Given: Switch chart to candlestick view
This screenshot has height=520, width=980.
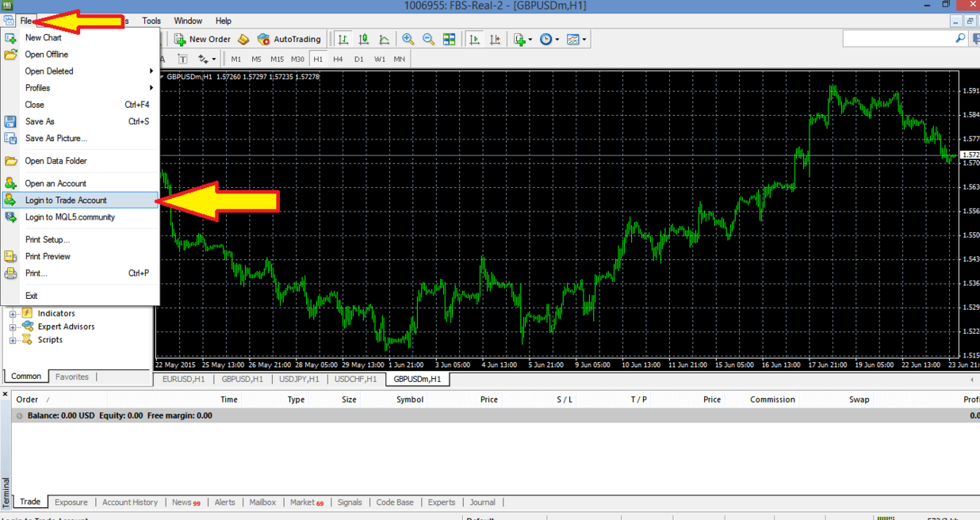Looking at the screenshot, I should 364,39.
